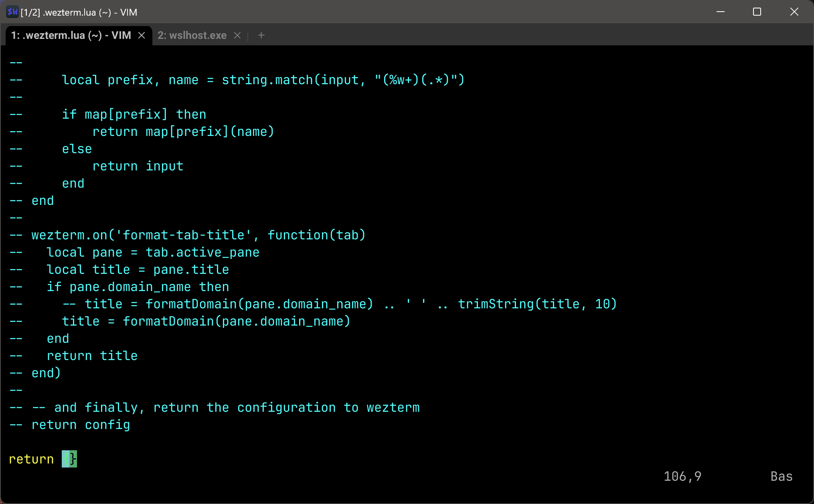The height and width of the screenshot is (504, 814).
Task: Click the WezTerm app icon in title bar
Action: tap(12, 12)
